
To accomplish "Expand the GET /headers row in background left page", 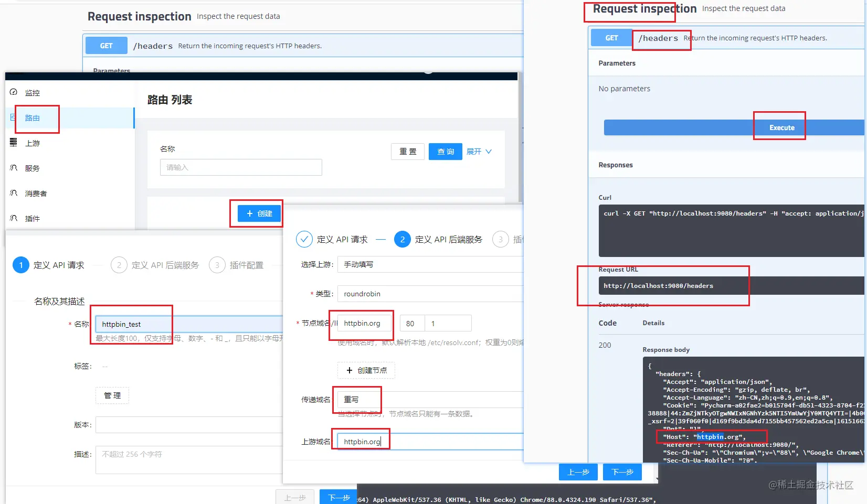I will 303,46.
